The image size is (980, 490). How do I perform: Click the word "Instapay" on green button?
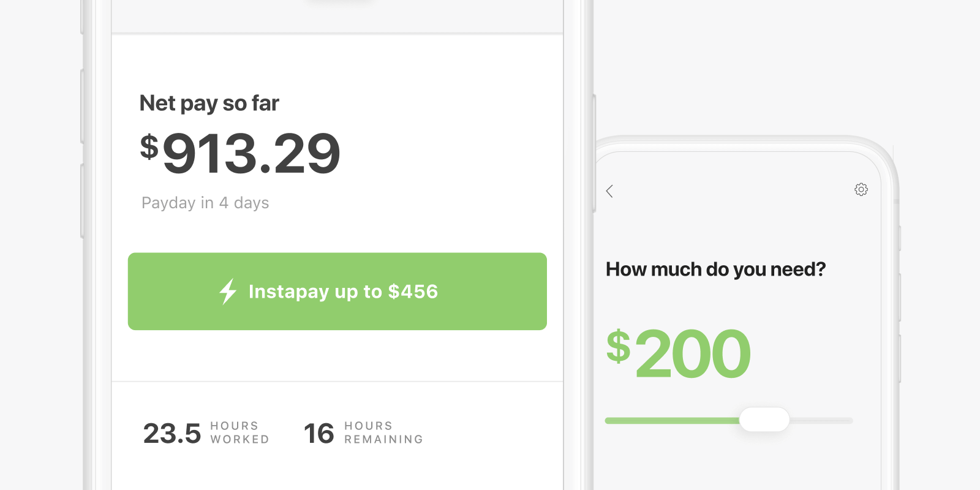point(288,292)
